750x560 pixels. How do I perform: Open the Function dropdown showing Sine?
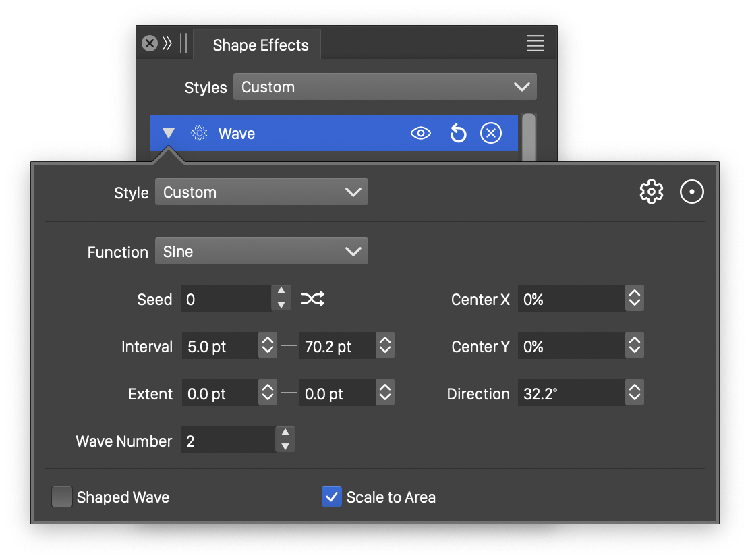pyautogui.click(x=261, y=252)
